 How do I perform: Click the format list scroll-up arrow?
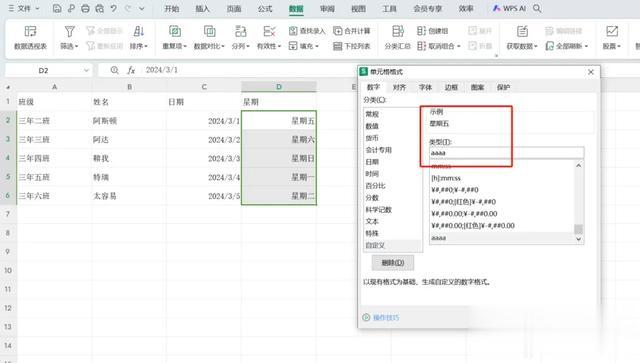coord(578,165)
